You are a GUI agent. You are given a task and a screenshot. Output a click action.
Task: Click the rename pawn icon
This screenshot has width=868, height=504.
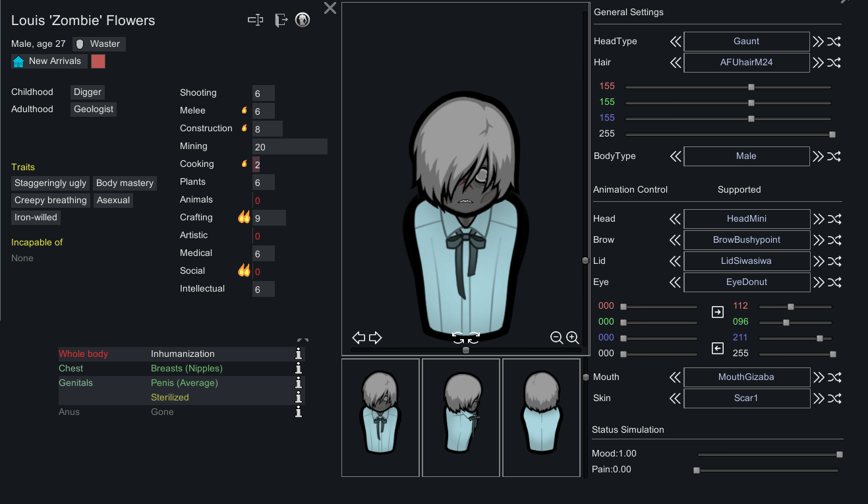pyautogui.click(x=255, y=20)
